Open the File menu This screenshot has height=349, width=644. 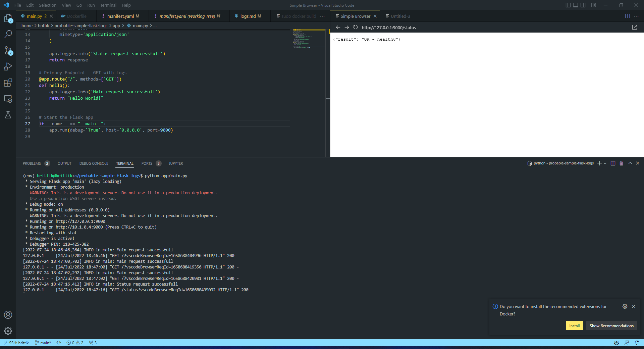pos(18,5)
